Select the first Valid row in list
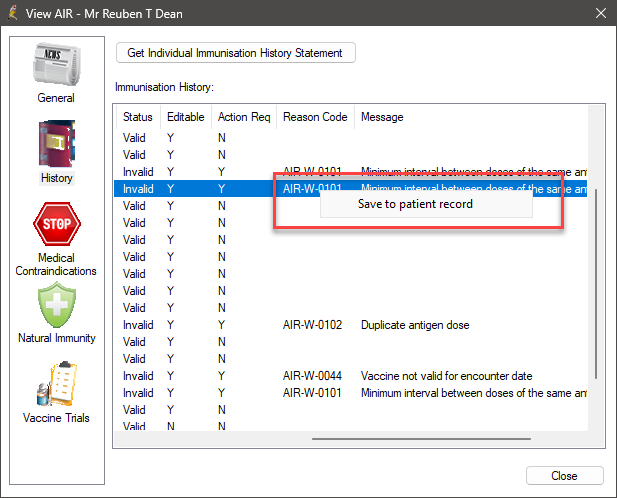The height and width of the screenshot is (498, 617). click(x=134, y=137)
